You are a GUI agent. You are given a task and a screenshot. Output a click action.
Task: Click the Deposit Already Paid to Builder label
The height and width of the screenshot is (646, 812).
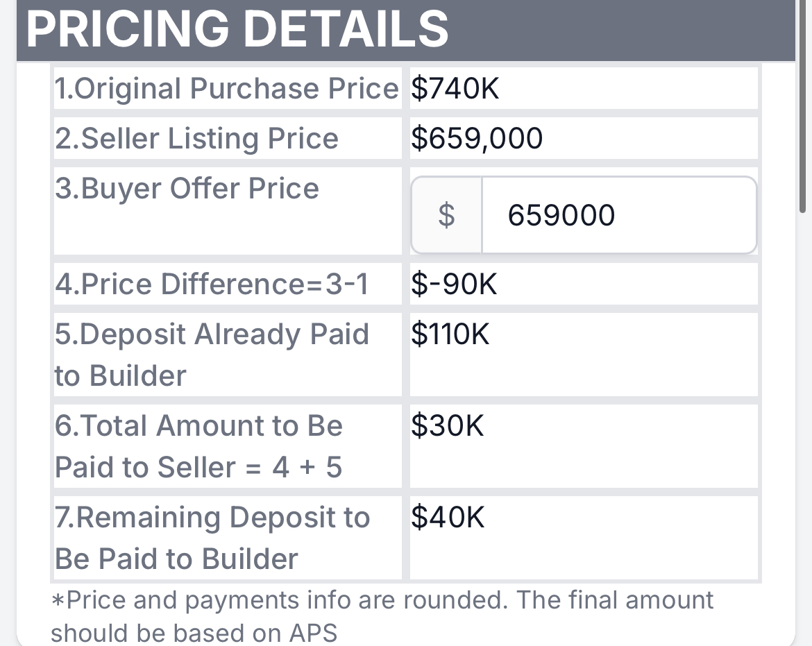212,355
